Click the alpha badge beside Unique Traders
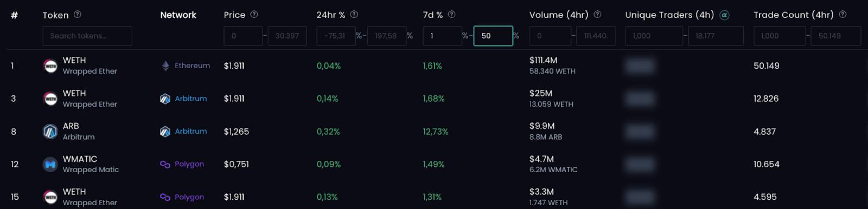 724,15
